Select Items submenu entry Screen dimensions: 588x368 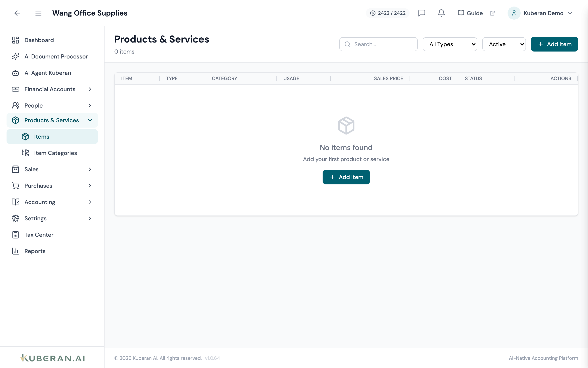click(x=52, y=137)
